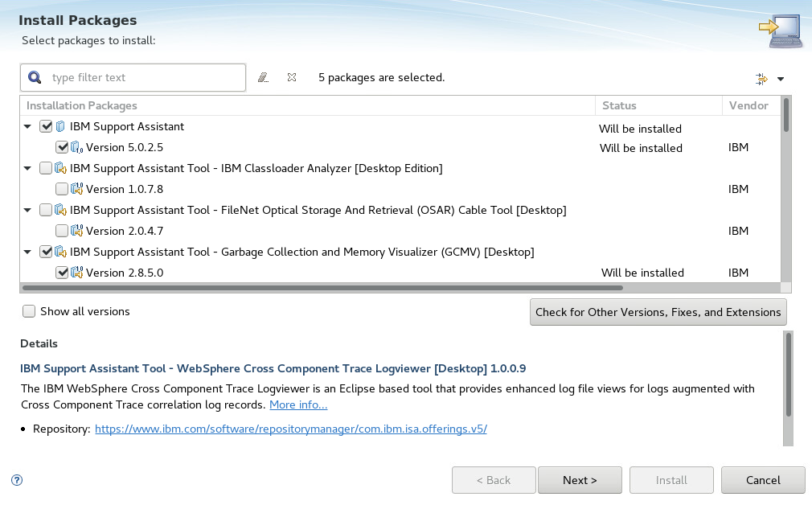Click the Vendor column header
The width and height of the screenshot is (812, 505).
(x=751, y=105)
